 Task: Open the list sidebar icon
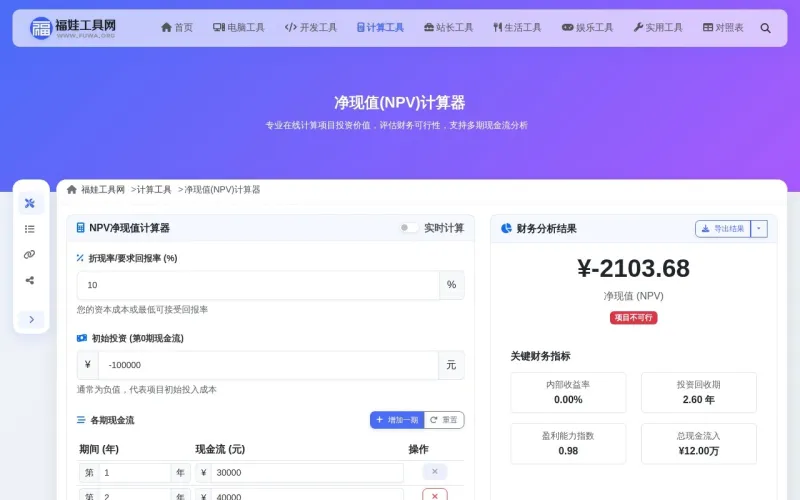pos(30,229)
